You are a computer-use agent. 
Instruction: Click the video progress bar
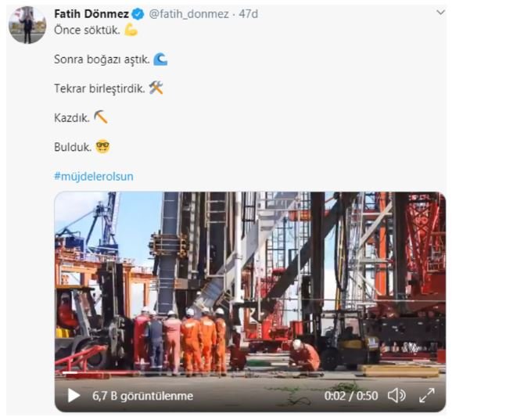click(x=250, y=380)
